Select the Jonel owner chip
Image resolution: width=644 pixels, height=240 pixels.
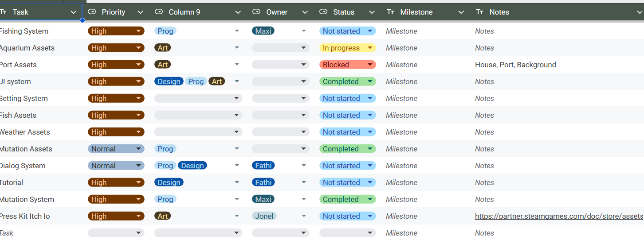[264, 216]
